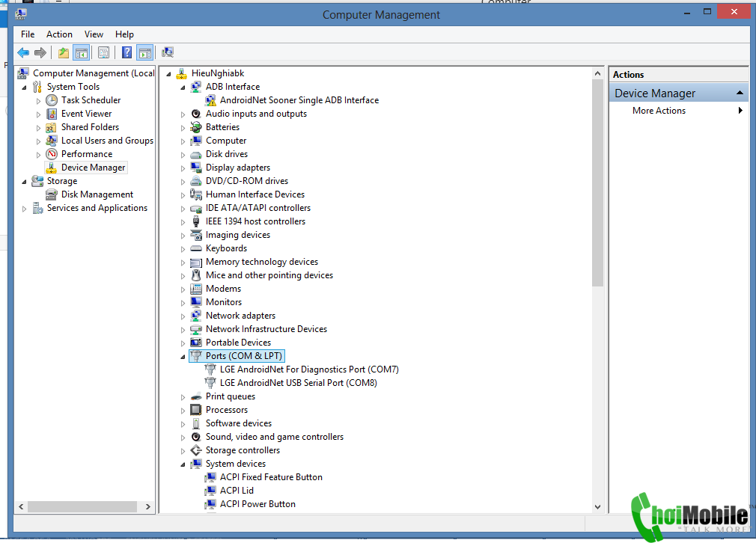Select ACPI Power Button device
The height and width of the screenshot is (543, 756).
click(257, 504)
